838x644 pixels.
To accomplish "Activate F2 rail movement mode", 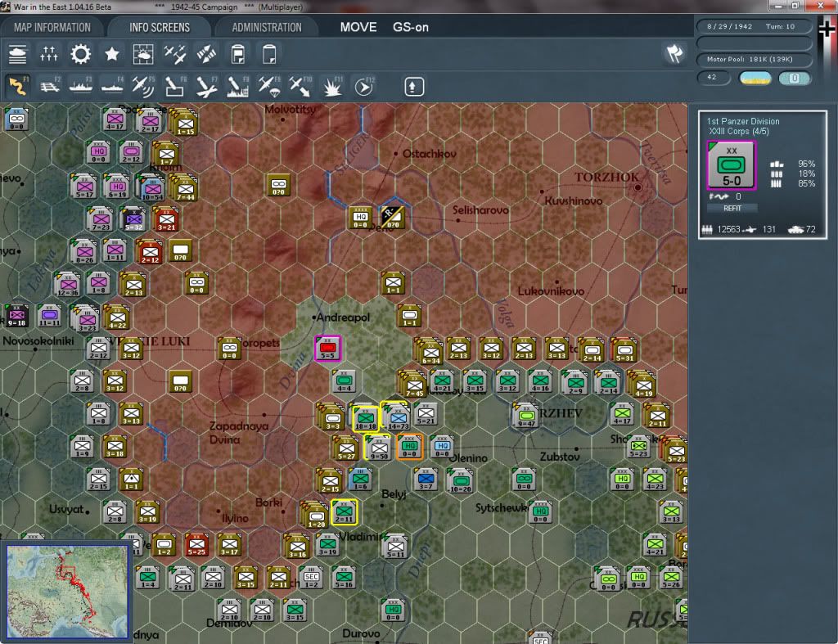I will [x=50, y=86].
